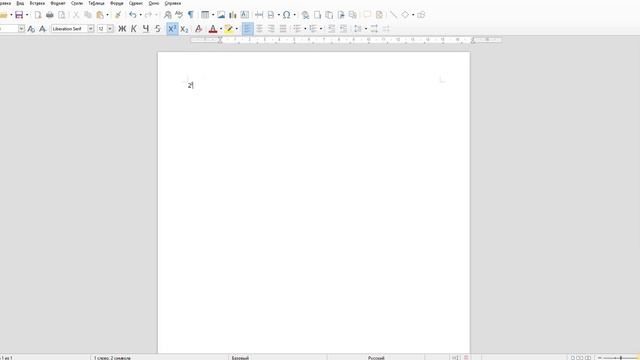Screen dimensions: 640x360
Task: Click the Export as PDF icon
Action: 38,15
